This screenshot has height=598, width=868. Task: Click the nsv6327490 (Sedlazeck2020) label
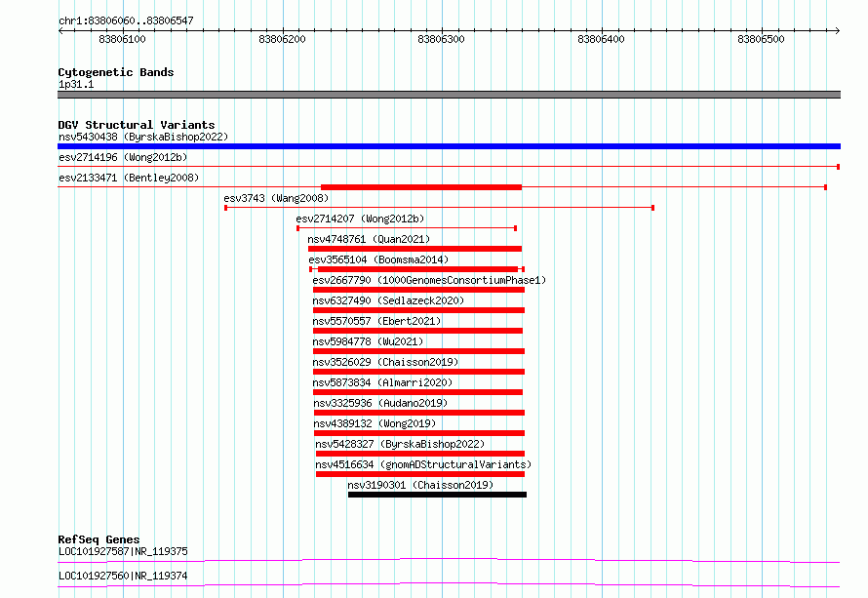point(388,300)
